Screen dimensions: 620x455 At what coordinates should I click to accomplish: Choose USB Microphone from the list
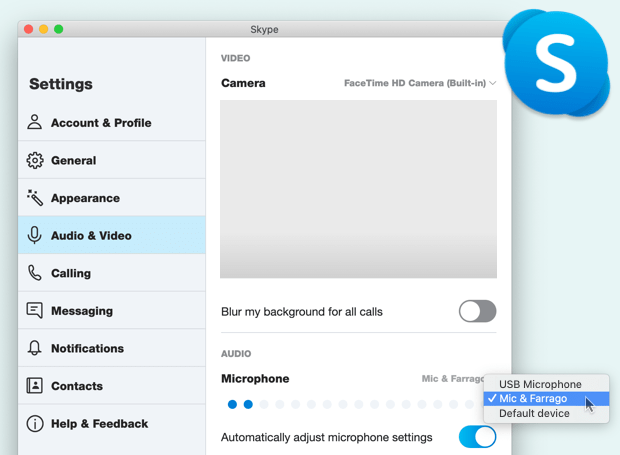coord(546,384)
